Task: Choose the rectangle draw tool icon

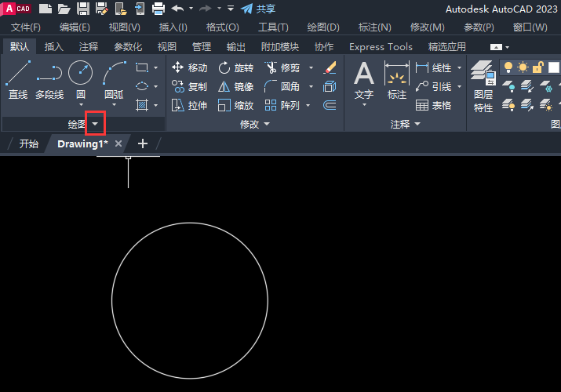Action: [x=142, y=67]
